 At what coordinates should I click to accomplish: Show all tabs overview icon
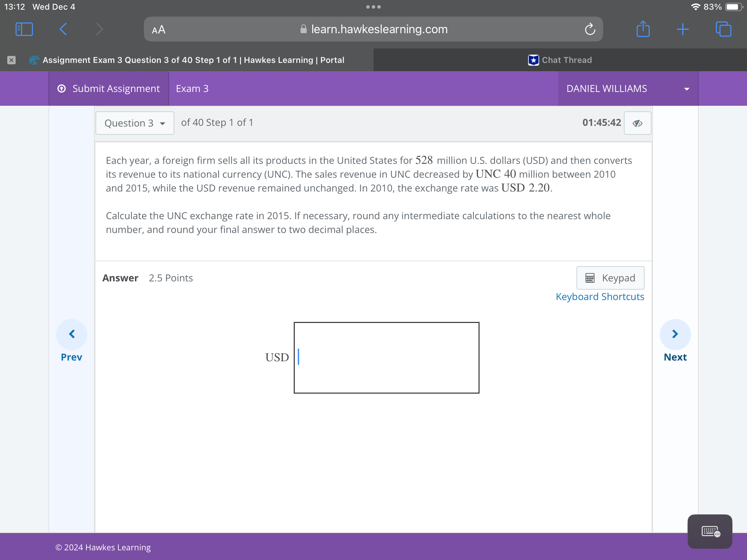(723, 29)
